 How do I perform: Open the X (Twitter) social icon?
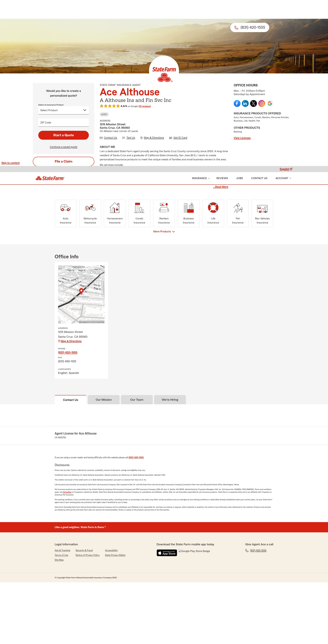coord(254,103)
